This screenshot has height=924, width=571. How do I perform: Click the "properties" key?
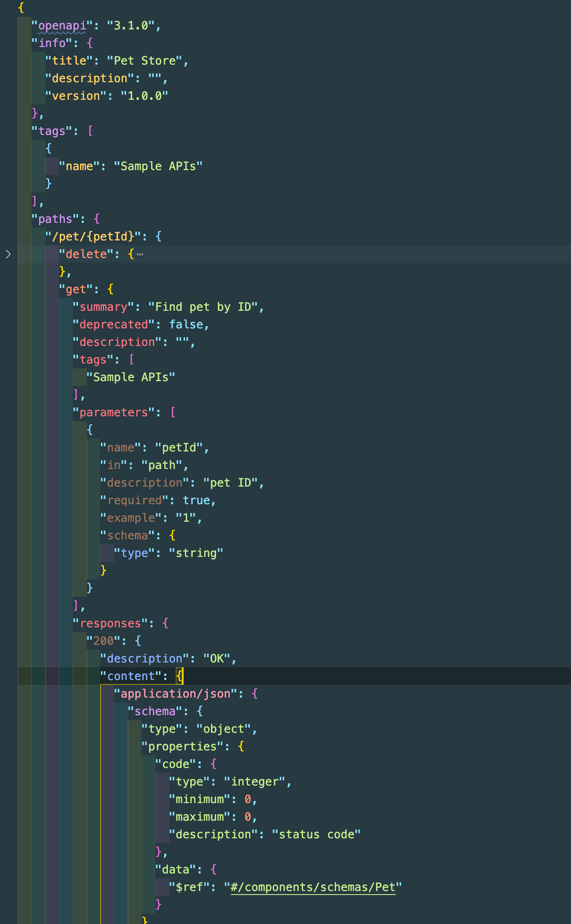(182, 746)
